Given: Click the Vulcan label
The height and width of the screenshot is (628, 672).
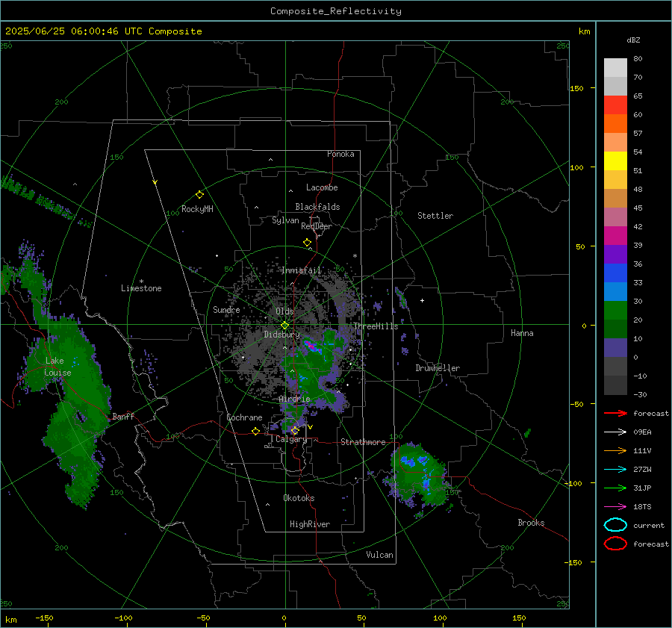Looking at the screenshot, I should (379, 555).
